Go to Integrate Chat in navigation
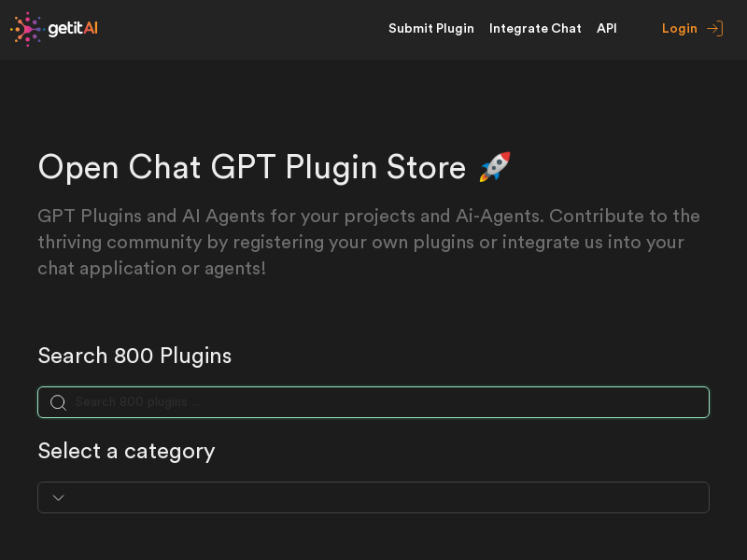747x560 pixels. (535, 29)
